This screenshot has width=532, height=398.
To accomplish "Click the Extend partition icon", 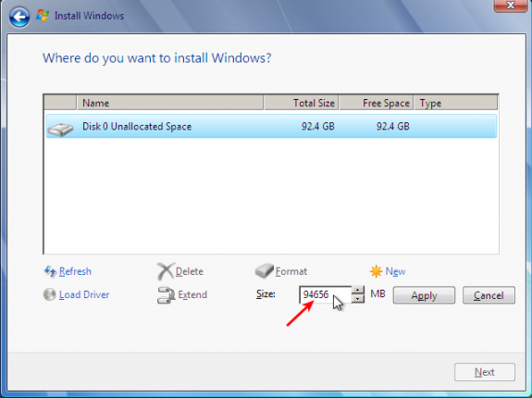I will coord(166,295).
